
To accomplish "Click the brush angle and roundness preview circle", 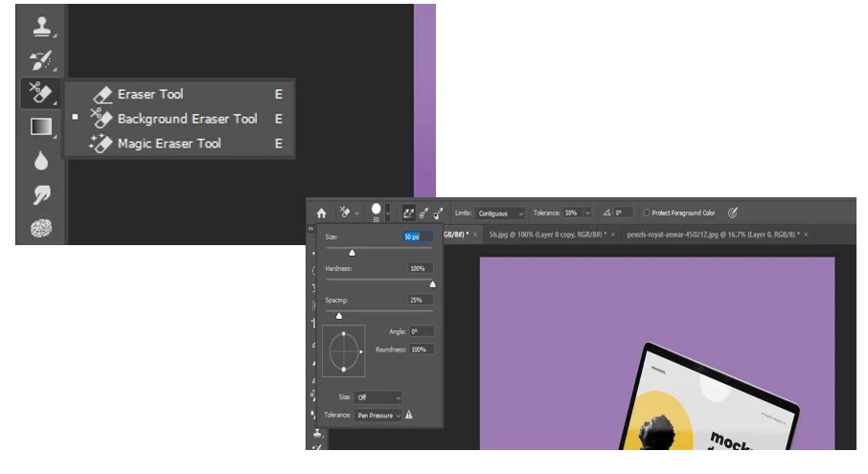I will coord(344,351).
